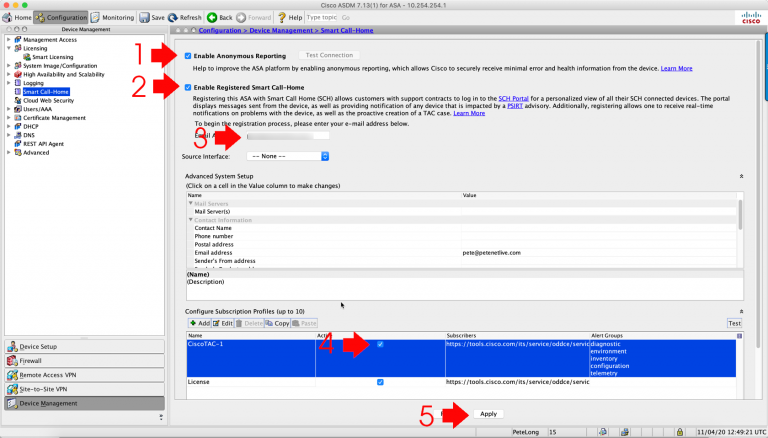Screen dimensions: 768x438
Task: Toggle Active checkbox for License profile
Action: [380, 382]
